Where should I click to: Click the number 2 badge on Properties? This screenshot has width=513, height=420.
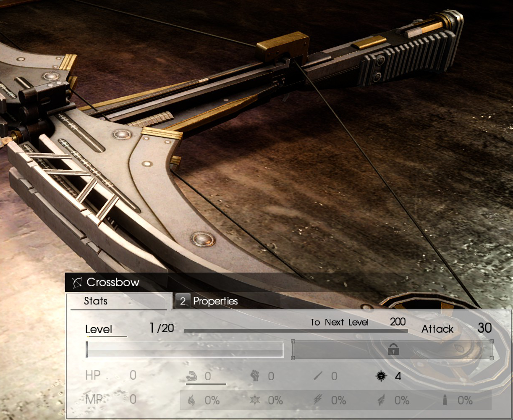[183, 301]
